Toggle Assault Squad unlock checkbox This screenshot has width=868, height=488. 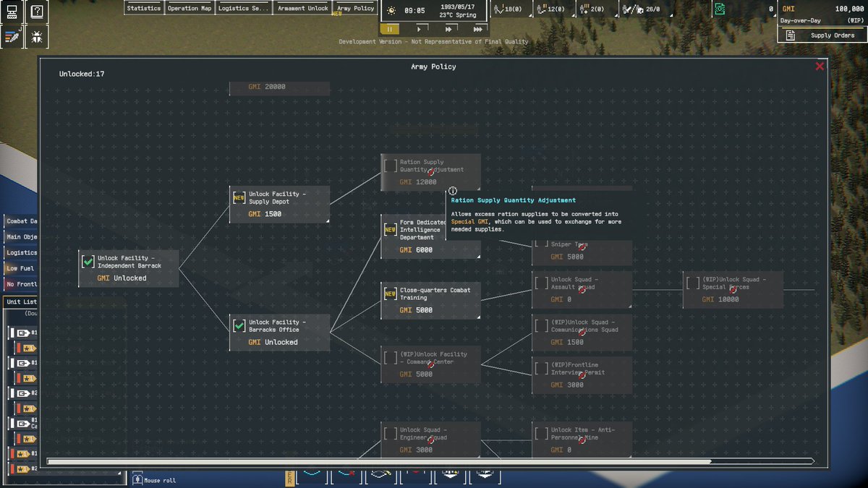541,283
